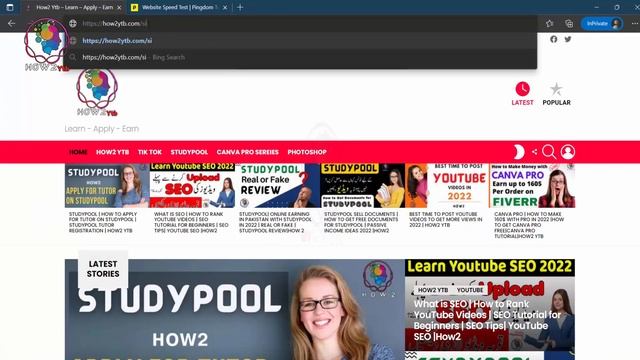The height and width of the screenshot is (360, 640).
Task: Open Studypool sell documents thumbnail
Action: point(362,186)
